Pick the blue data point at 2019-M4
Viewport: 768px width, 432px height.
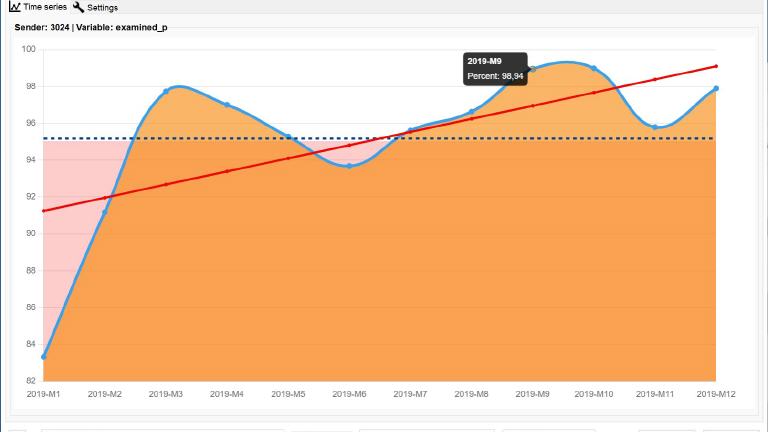(227, 105)
